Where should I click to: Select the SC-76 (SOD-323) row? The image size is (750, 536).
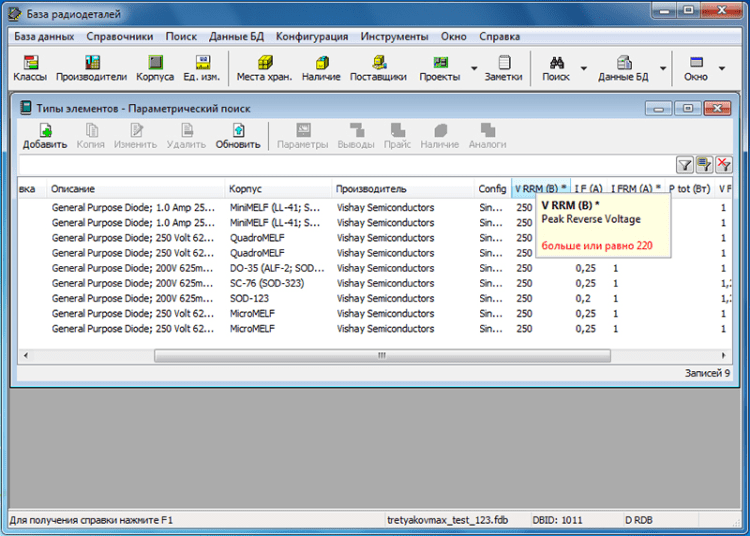pyautogui.click(x=375, y=284)
